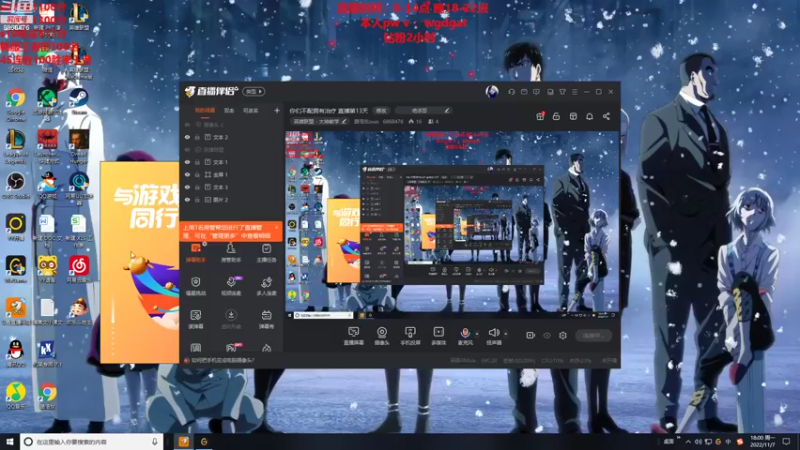This screenshot has width=800, height=450.
Task: Switch to the first orange scene tab
Action: (205, 110)
